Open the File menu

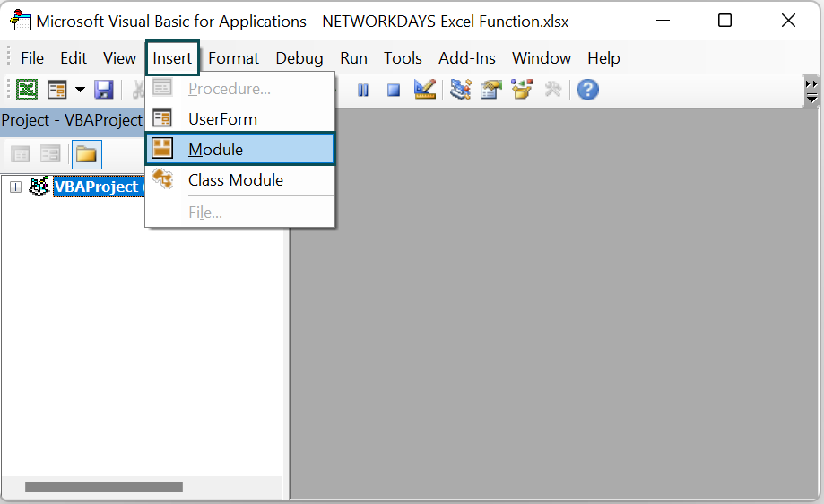click(x=32, y=57)
